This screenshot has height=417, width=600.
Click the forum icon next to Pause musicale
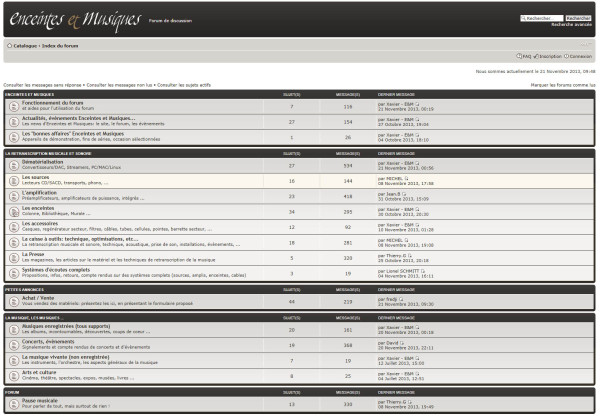pos(13,405)
